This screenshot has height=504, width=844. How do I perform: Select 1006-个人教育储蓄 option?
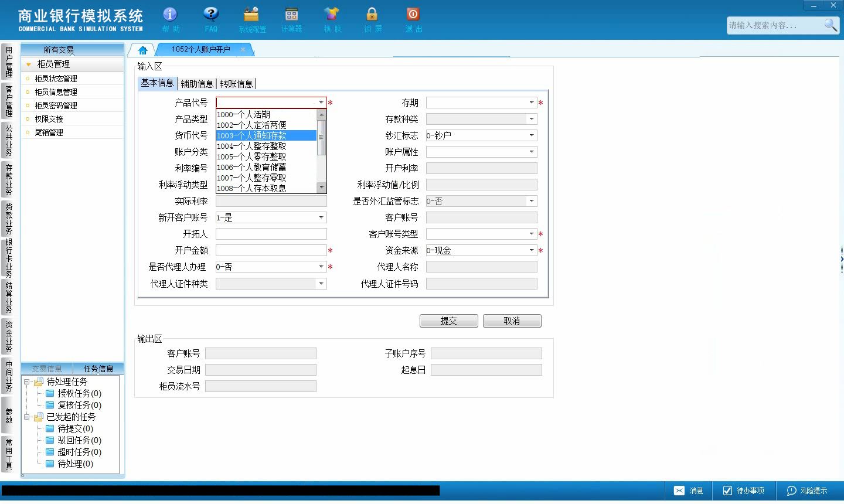pyautogui.click(x=266, y=167)
